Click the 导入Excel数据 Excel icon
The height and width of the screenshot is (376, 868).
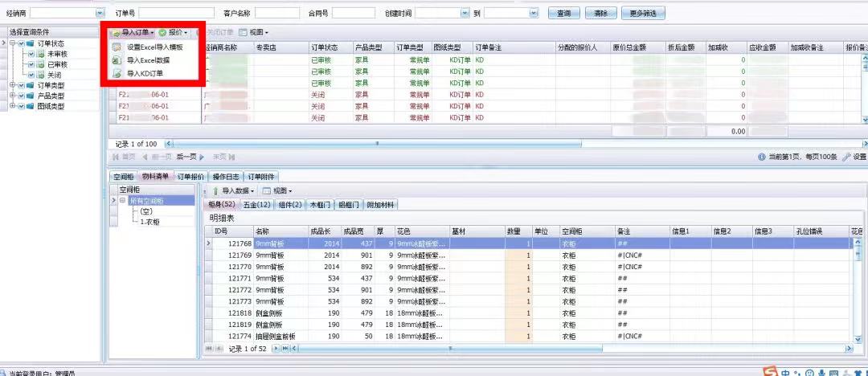[x=117, y=60]
